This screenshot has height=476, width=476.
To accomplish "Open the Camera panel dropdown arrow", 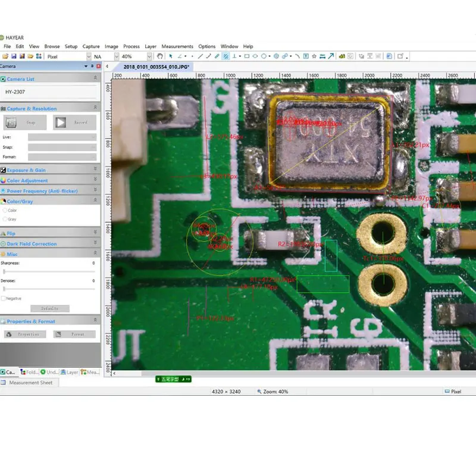I will coord(86,66).
